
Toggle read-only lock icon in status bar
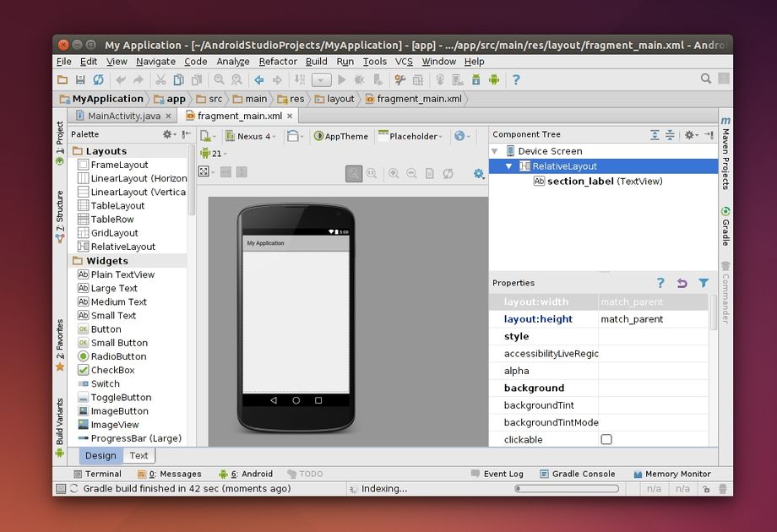706,489
